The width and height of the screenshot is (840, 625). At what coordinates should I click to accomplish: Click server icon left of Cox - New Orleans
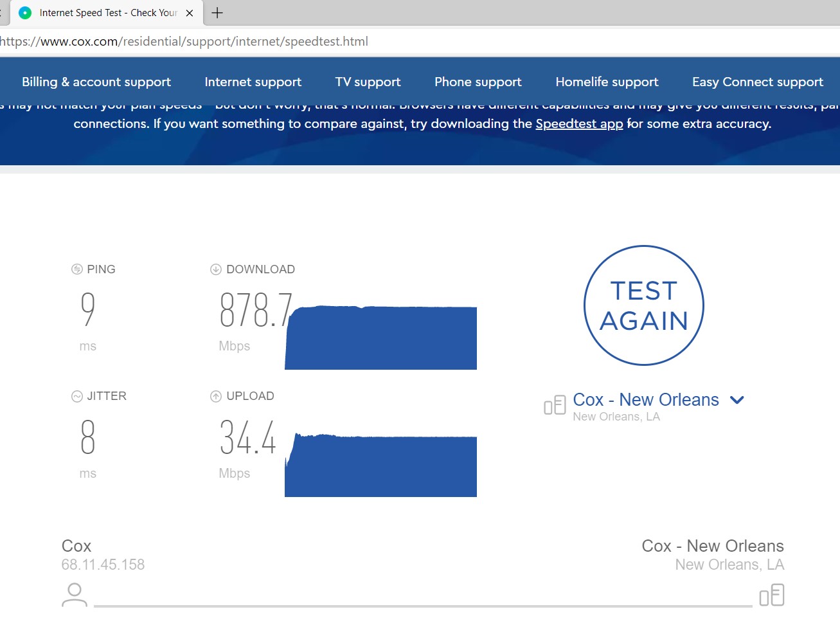pos(555,405)
